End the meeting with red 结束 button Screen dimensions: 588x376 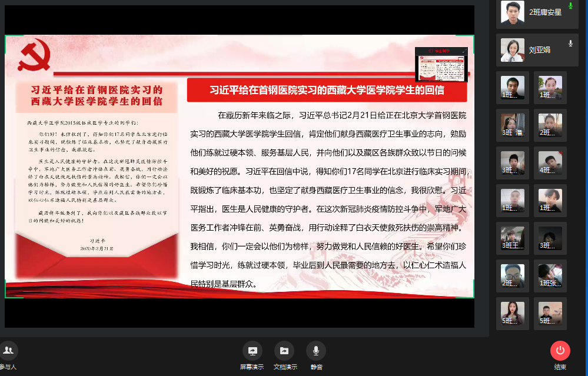coord(560,351)
